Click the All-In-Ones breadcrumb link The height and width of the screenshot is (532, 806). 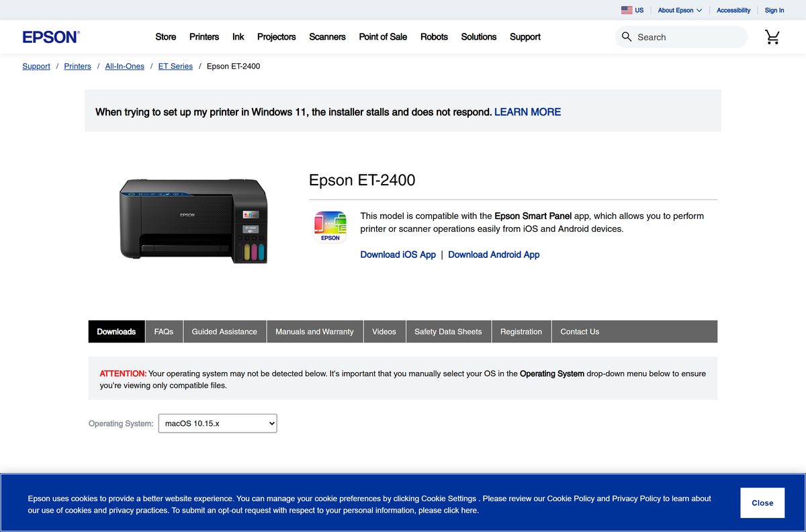click(125, 66)
